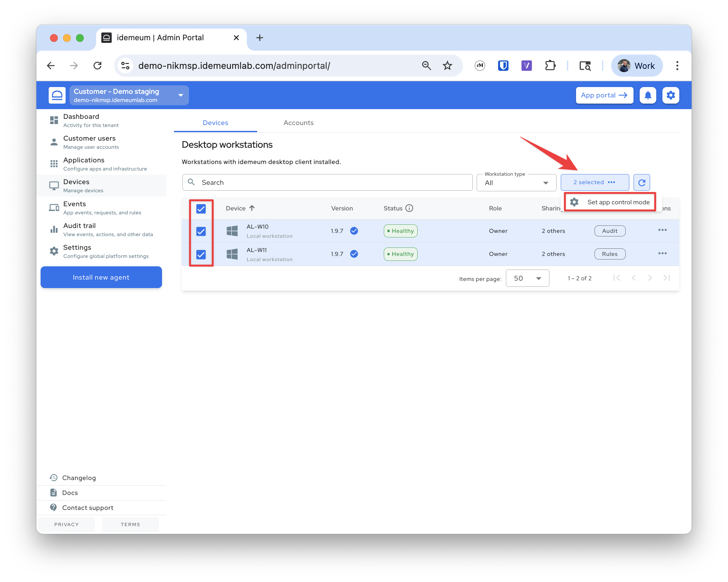Open the Workstation type dropdown

point(516,183)
